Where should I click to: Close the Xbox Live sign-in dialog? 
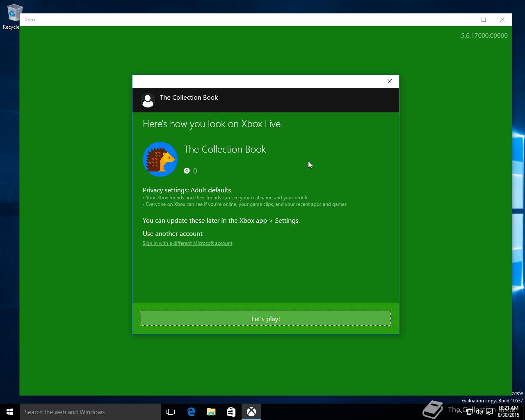click(x=390, y=81)
